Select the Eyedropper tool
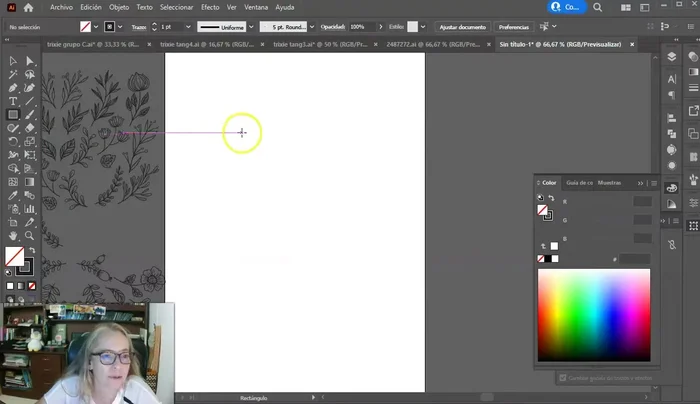Viewport: 700px width, 404px height. pos(13,195)
